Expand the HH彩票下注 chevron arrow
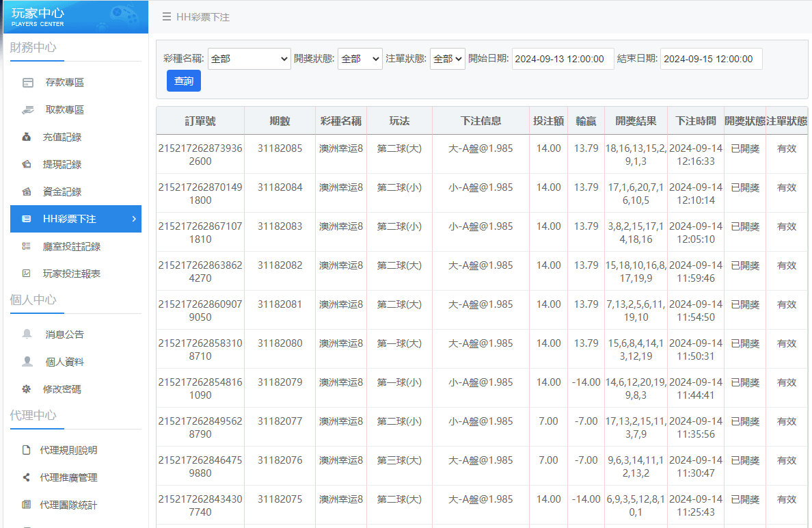This screenshot has height=528, width=812. click(134, 219)
